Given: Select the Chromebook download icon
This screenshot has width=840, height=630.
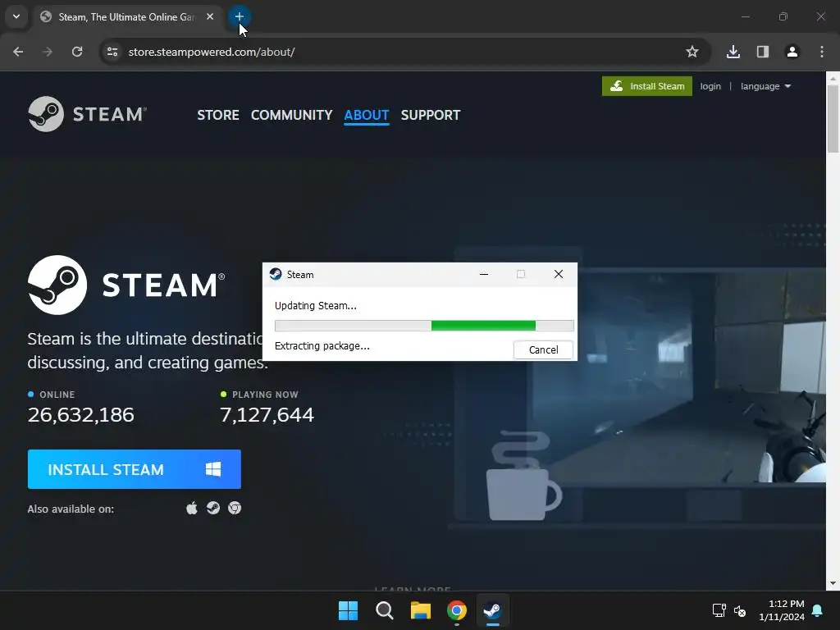Looking at the screenshot, I should click(x=235, y=508).
